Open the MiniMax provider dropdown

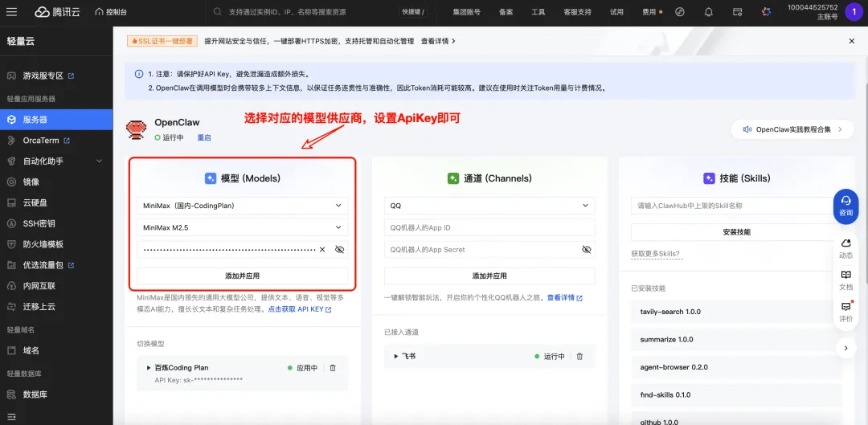pos(243,206)
